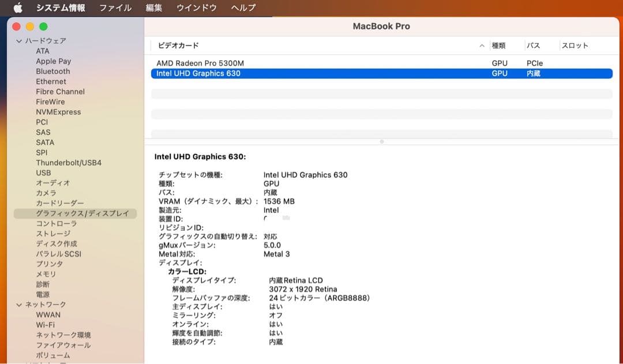This screenshot has width=623, height=364.
Task: View Thunderbolt/USB4 details
Action: (68, 162)
